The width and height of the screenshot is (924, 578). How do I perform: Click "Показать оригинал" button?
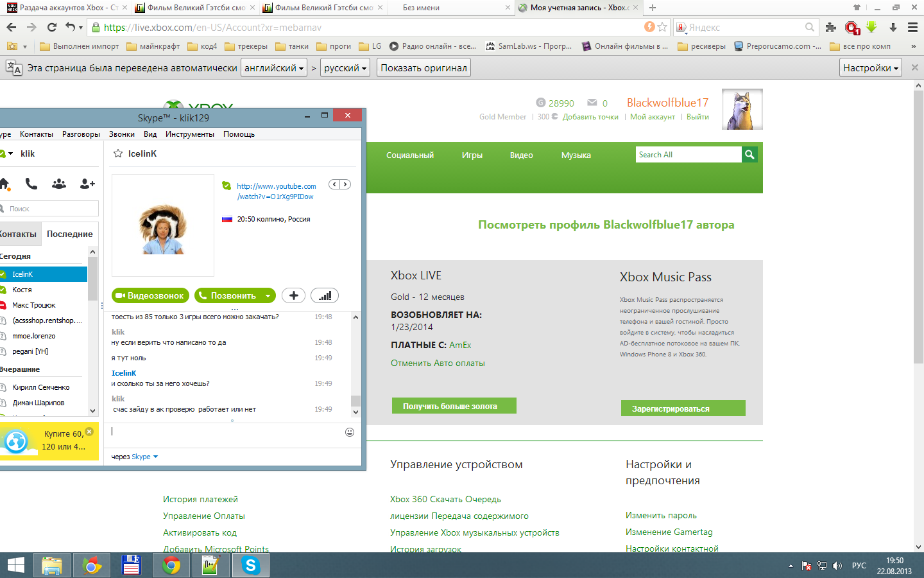pos(424,67)
